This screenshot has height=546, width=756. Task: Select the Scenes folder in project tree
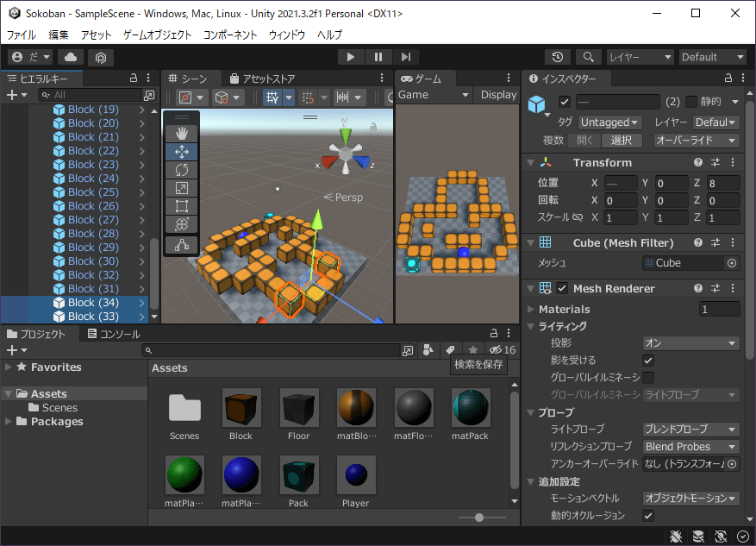tap(53, 408)
